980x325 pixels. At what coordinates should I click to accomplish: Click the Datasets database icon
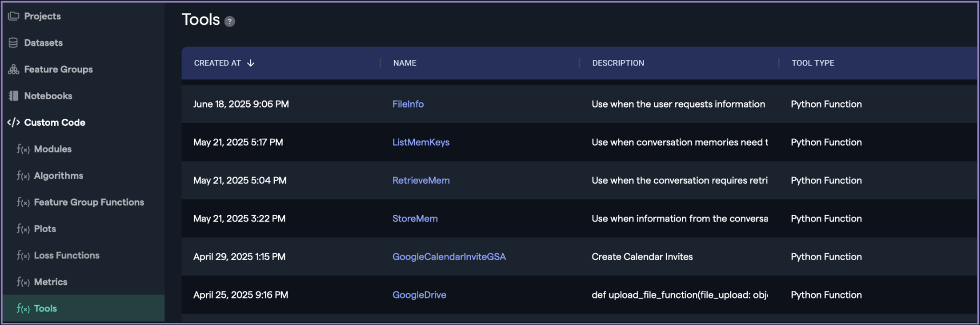coord(14,43)
